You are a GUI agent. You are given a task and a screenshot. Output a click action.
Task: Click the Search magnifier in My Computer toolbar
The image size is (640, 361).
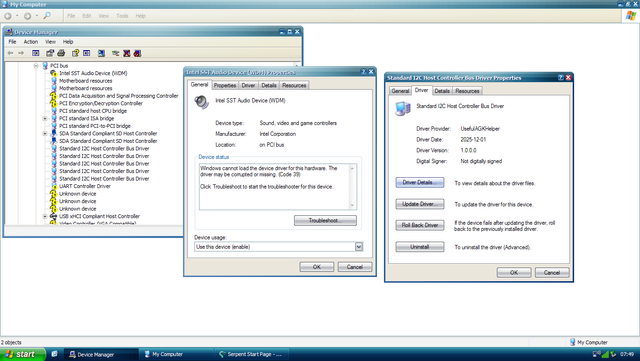(x=47, y=16)
